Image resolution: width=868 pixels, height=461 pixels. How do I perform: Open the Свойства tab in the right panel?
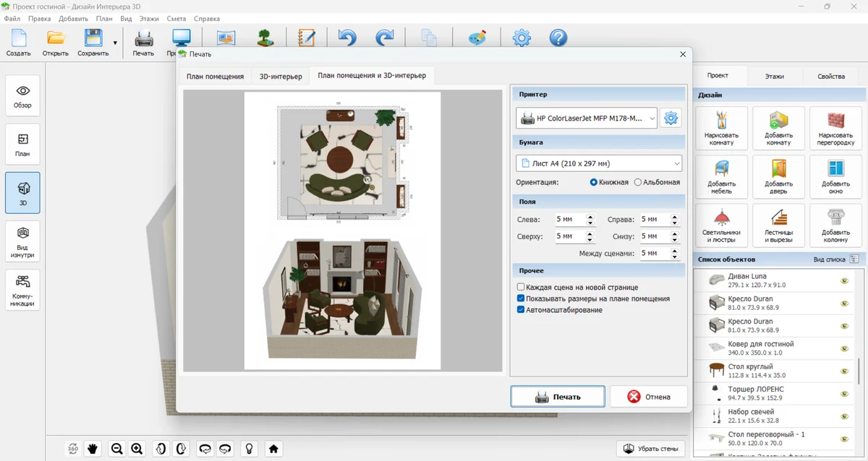(831, 76)
